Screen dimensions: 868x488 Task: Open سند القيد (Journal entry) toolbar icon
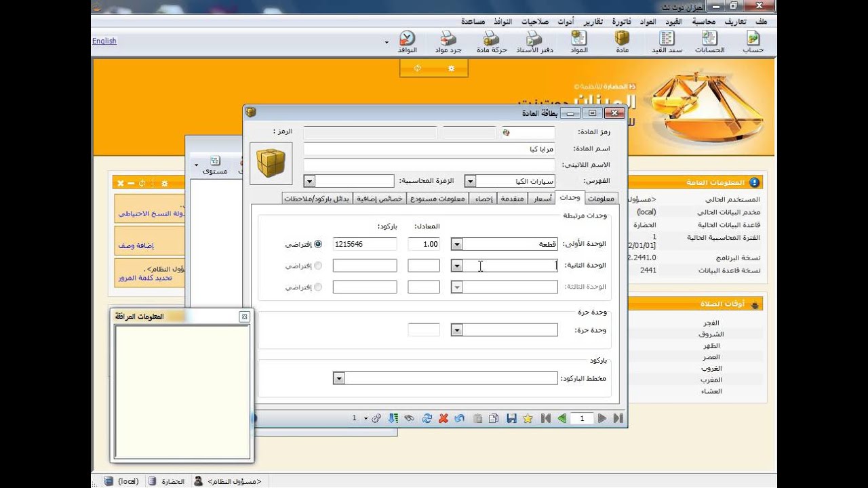[667, 42]
